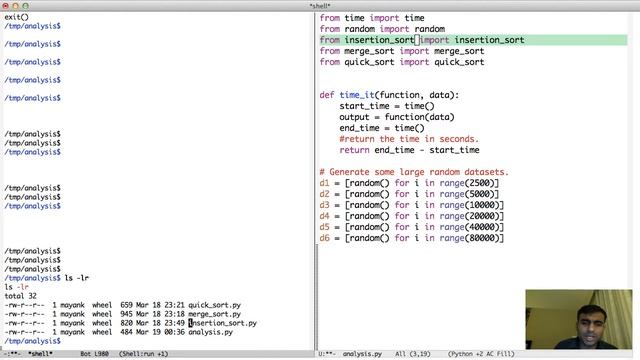The image size is (640, 360).
Task: Click the Bot L980 position indicator
Action: 94,354
